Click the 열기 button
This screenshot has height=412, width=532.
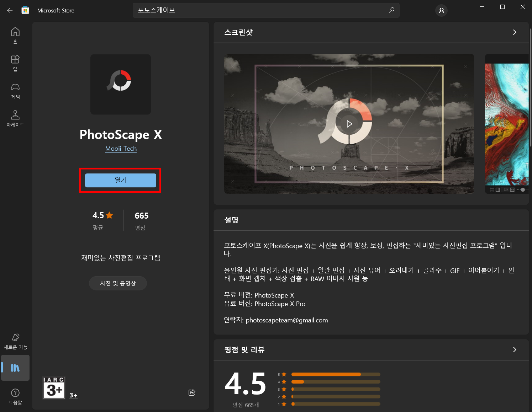(121, 180)
